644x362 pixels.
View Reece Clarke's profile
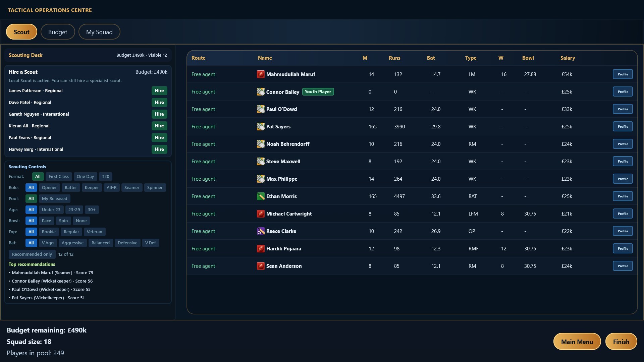(623, 231)
